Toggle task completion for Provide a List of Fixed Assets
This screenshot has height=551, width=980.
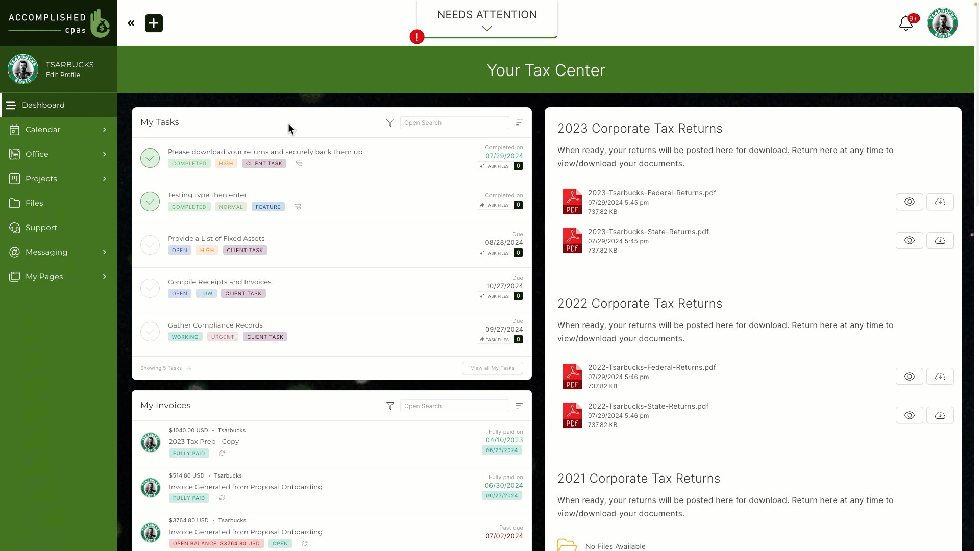click(x=150, y=244)
